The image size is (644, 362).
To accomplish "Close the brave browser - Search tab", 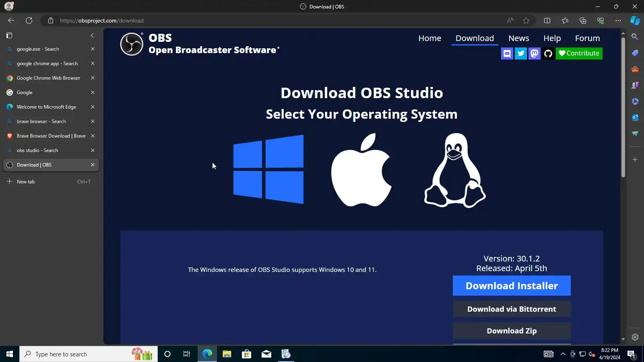I will click(93, 121).
